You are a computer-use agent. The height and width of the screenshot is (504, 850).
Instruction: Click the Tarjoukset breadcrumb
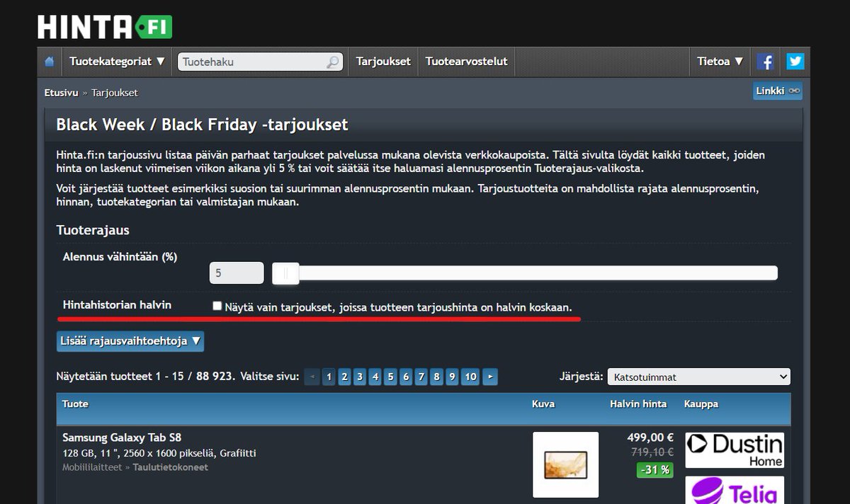[115, 93]
